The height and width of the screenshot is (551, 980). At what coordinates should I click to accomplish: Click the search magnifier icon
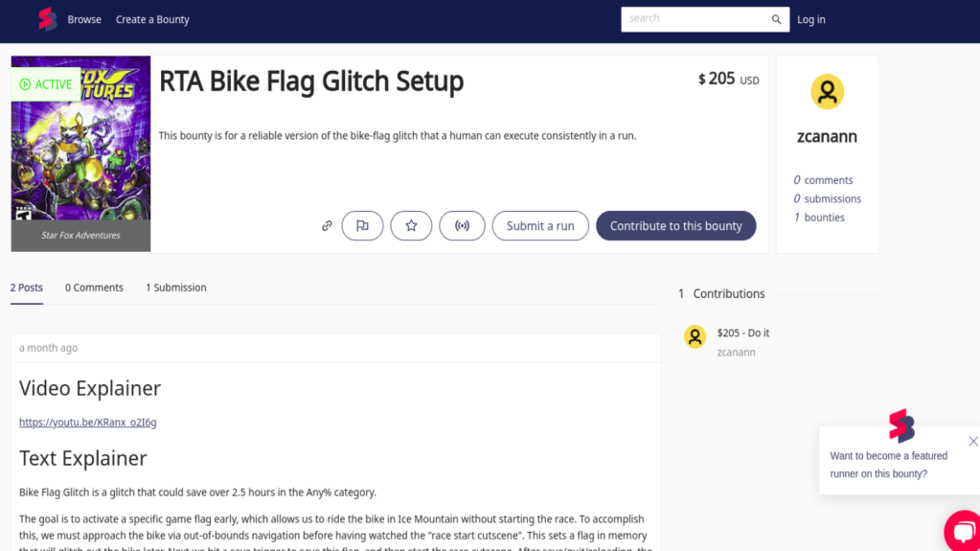pyautogui.click(x=777, y=19)
